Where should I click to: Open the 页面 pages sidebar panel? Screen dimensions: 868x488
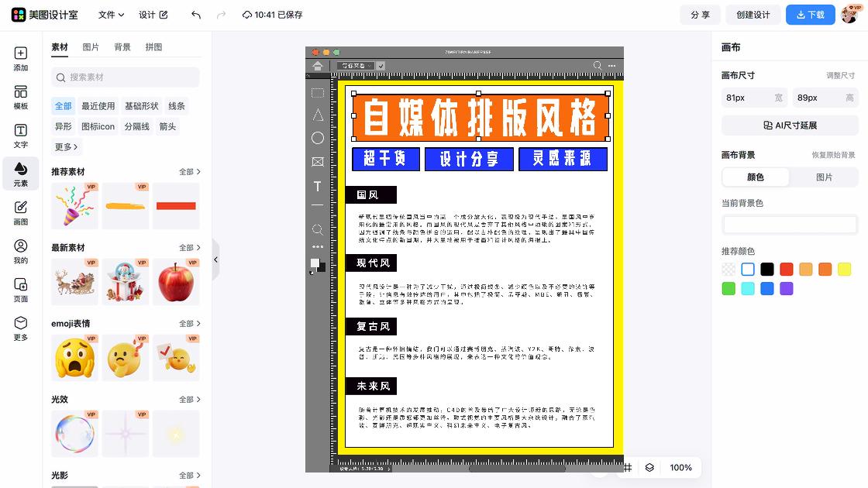click(20, 290)
